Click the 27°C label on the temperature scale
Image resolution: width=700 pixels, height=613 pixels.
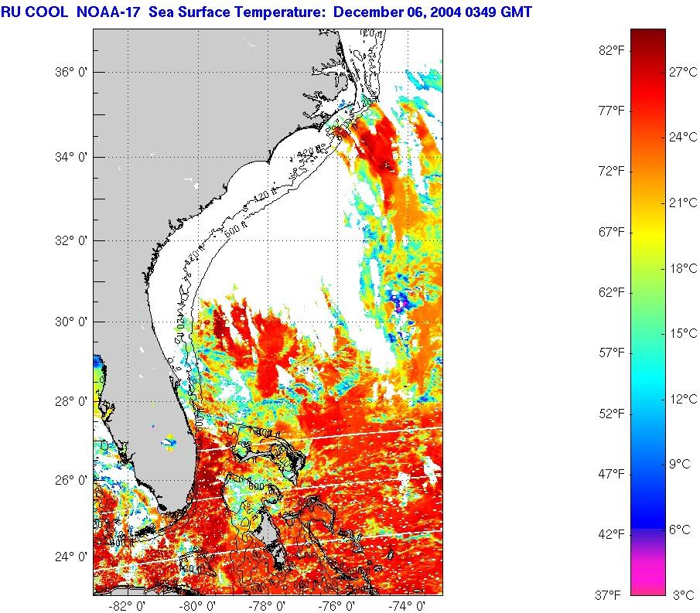[683, 72]
